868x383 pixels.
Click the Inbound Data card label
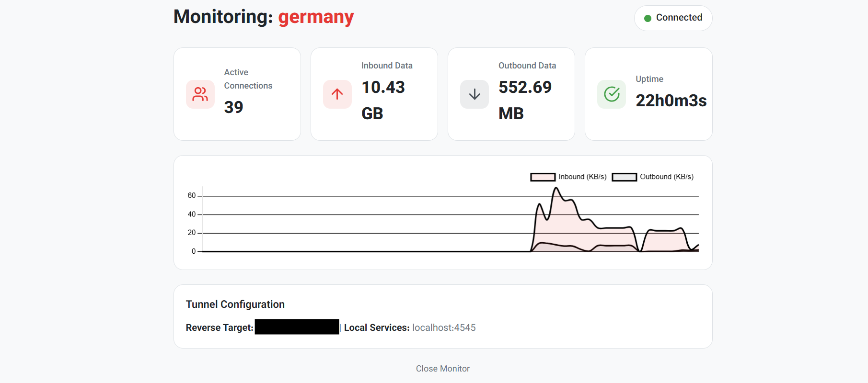pyautogui.click(x=387, y=66)
